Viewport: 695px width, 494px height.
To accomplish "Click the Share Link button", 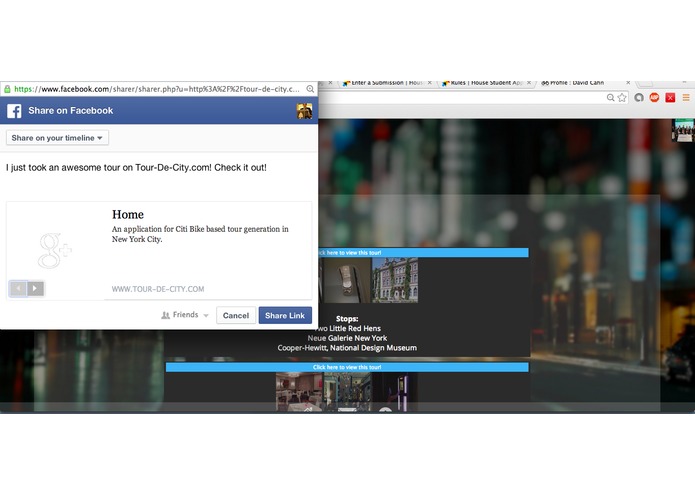I will pyautogui.click(x=285, y=315).
